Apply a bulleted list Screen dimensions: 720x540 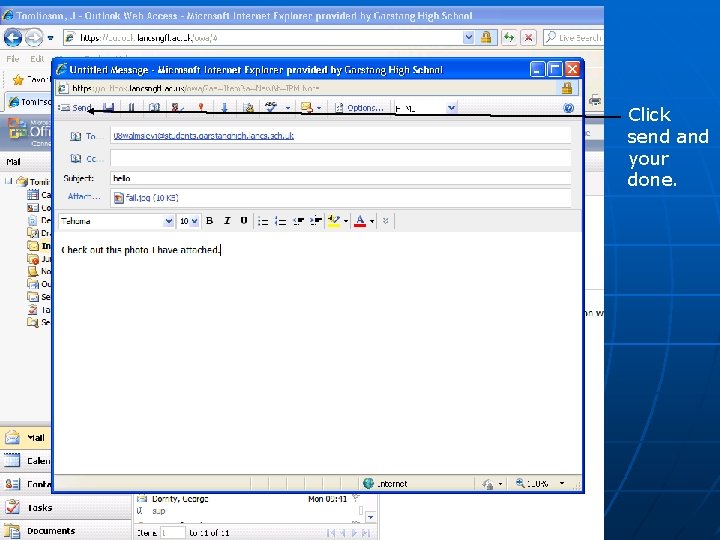pos(263,221)
